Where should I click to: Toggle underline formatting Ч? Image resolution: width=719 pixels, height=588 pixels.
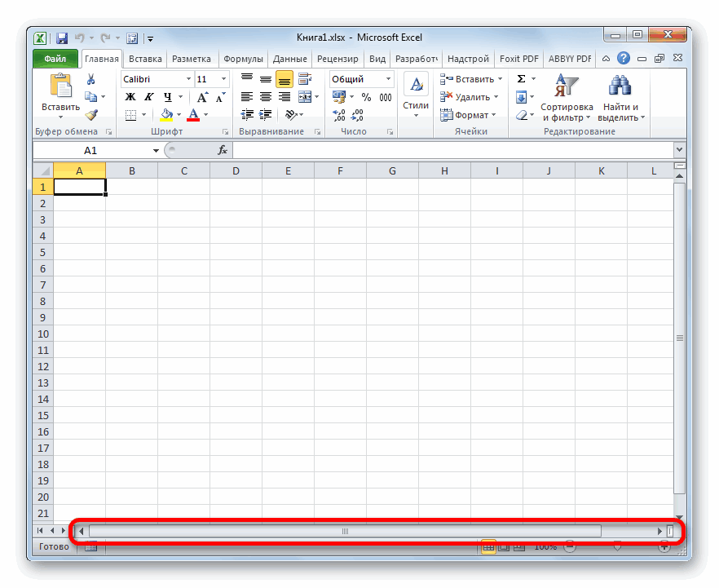168,97
